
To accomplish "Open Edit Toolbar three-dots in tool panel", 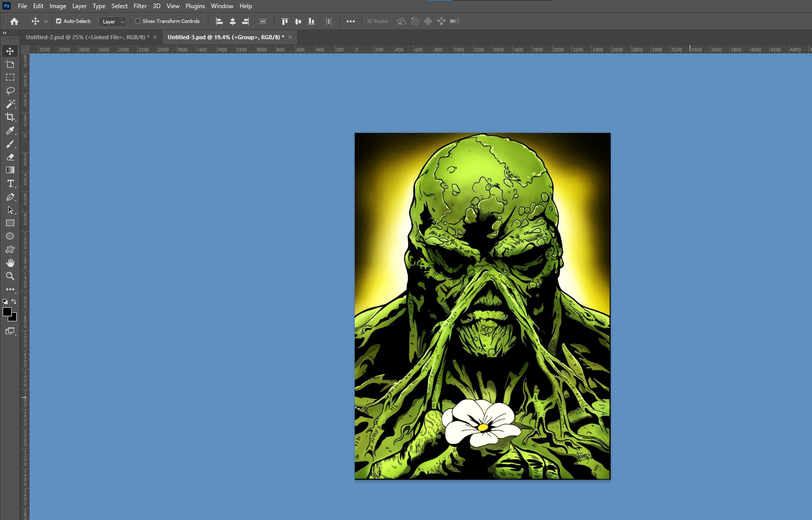I will point(10,289).
